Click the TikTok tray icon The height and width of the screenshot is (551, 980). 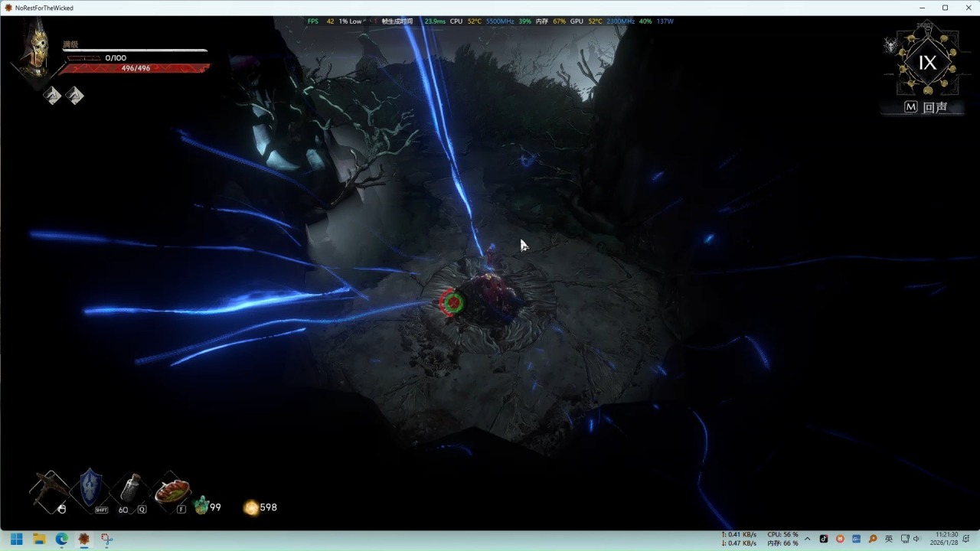pos(824,539)
